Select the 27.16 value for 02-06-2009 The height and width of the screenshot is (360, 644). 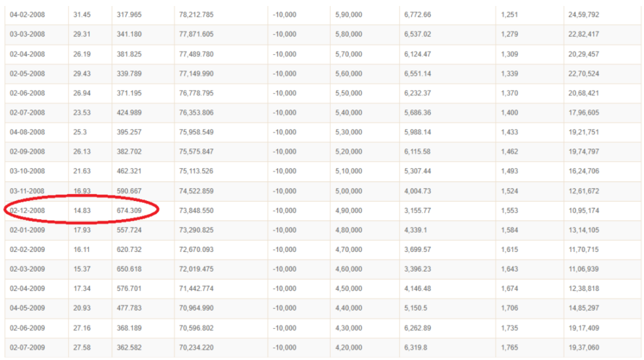pyautogui.click(x=82, y=328)
